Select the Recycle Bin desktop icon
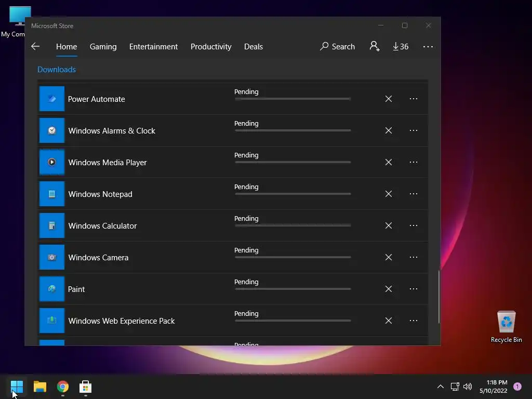Viewport: 532px width, 399px height. pos(506,327)
